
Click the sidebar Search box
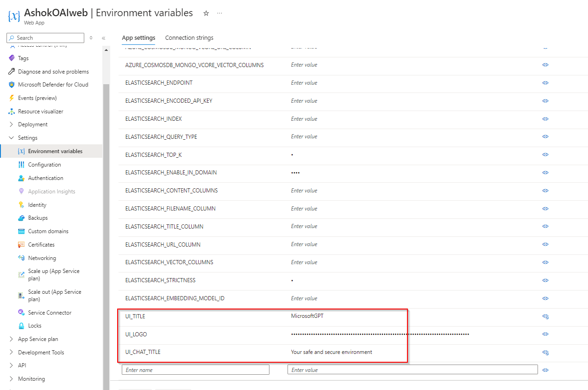pyautogui.click(x=45, y=38)
